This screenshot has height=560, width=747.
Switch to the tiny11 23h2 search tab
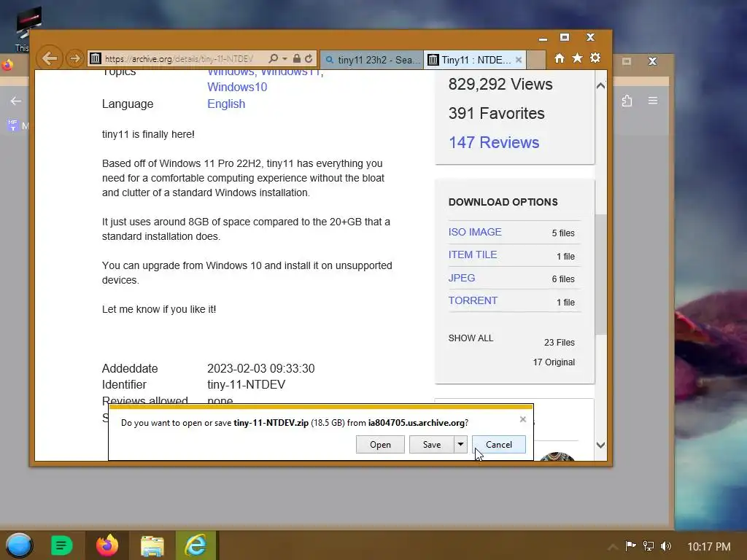tap(371, 60)
